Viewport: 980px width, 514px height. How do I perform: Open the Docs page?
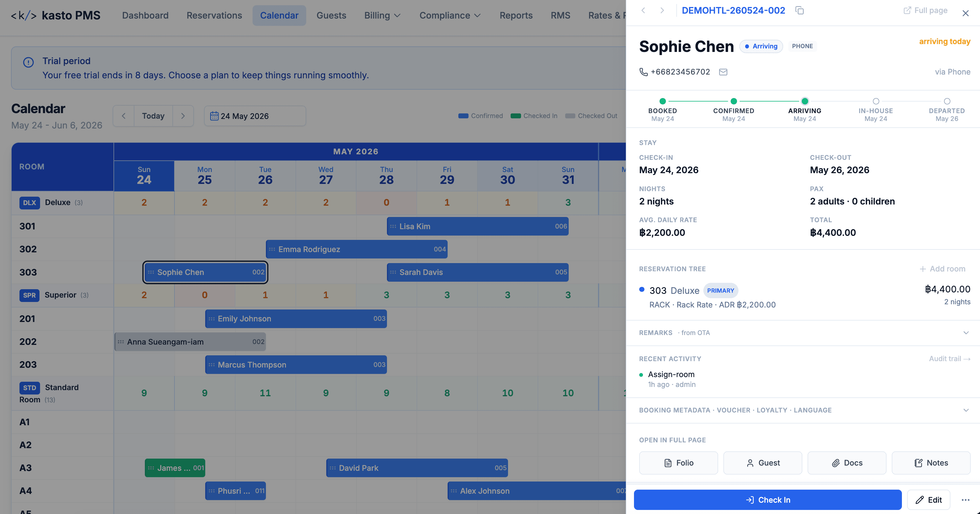pyautogui.click(x=847, y=463)
